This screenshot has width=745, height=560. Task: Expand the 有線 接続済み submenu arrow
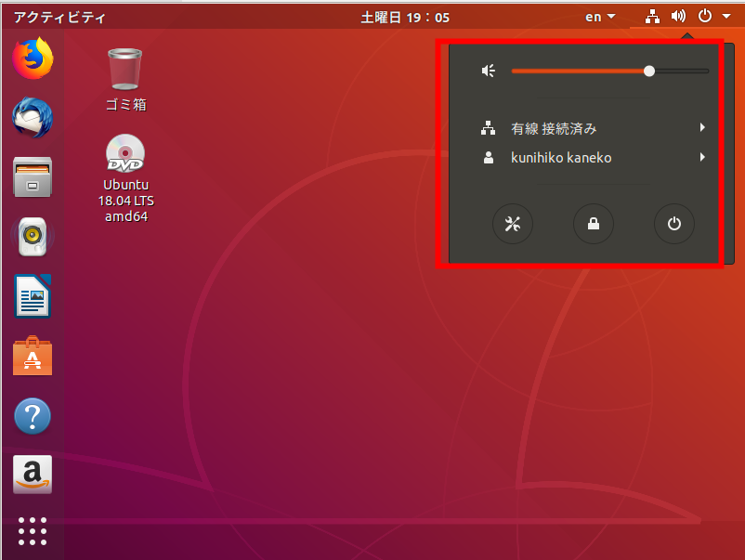(x=702, y=127)
